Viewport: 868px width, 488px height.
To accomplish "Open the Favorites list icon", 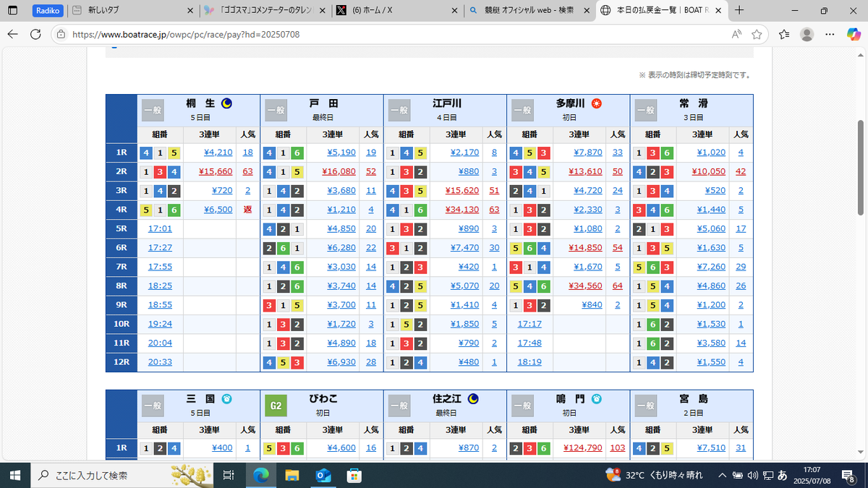I will point(784,34).
